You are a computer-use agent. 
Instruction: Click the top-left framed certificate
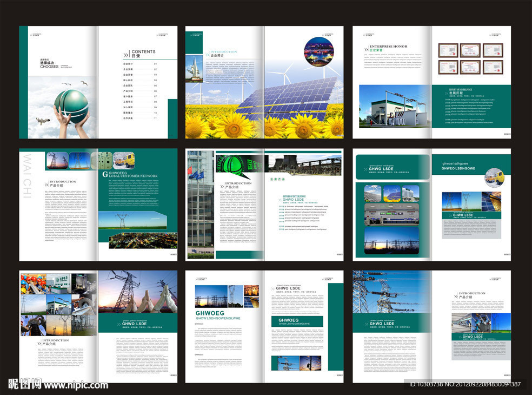point(448,50)
